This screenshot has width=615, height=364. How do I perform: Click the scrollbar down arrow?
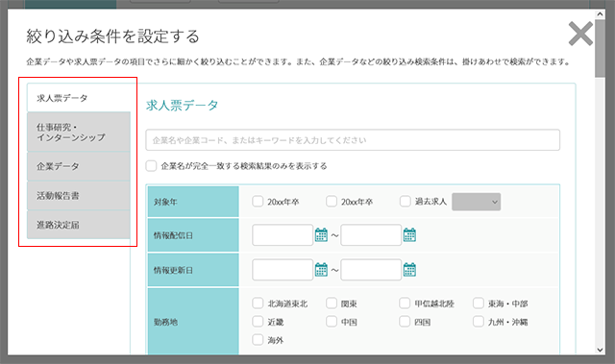point(600,350)
